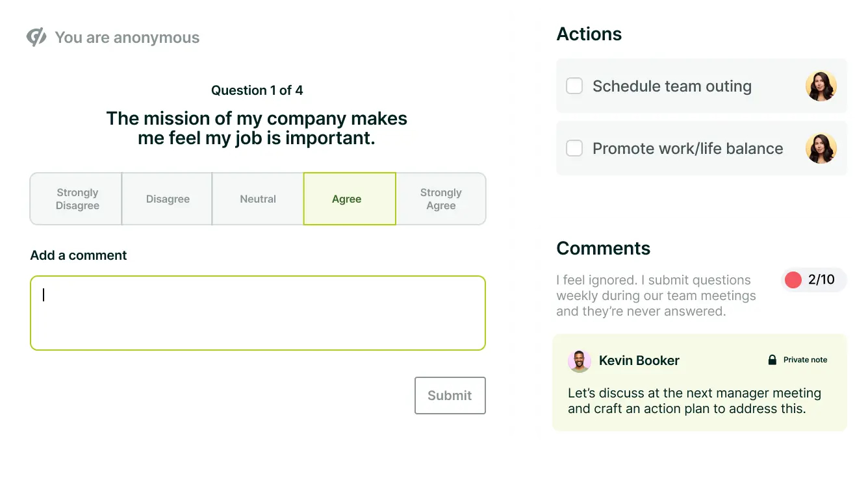Focus the Add a comment text box
Image resolution: width=868 pixels, height=478 pixels.
click(x=258, y=313)
